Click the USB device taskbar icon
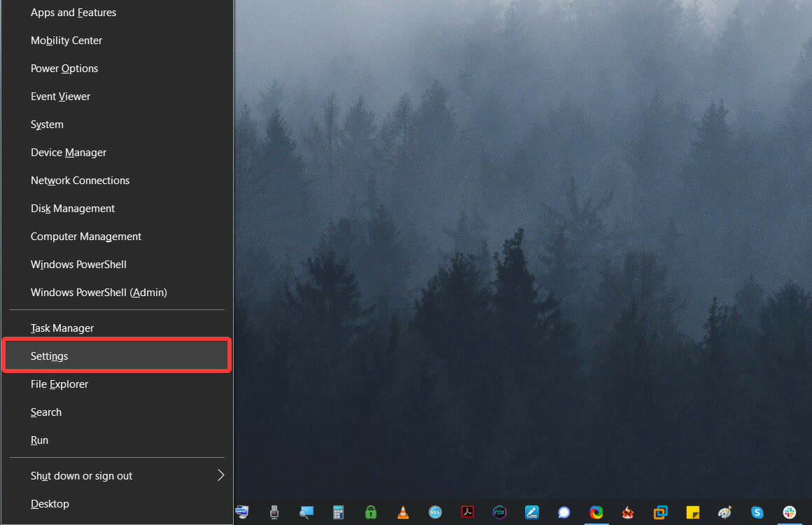The height and width of the screenshot is (525, 812). pos(274,512)
